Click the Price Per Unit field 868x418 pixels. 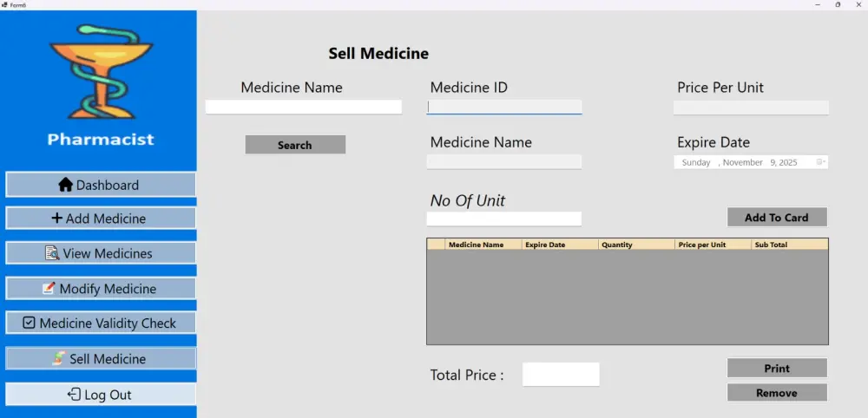751,108
